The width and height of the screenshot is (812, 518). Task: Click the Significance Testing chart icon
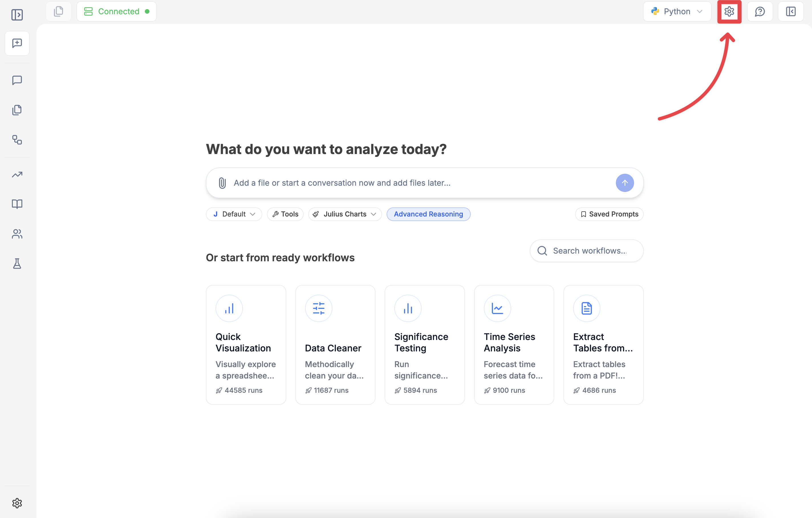point(408,308)
